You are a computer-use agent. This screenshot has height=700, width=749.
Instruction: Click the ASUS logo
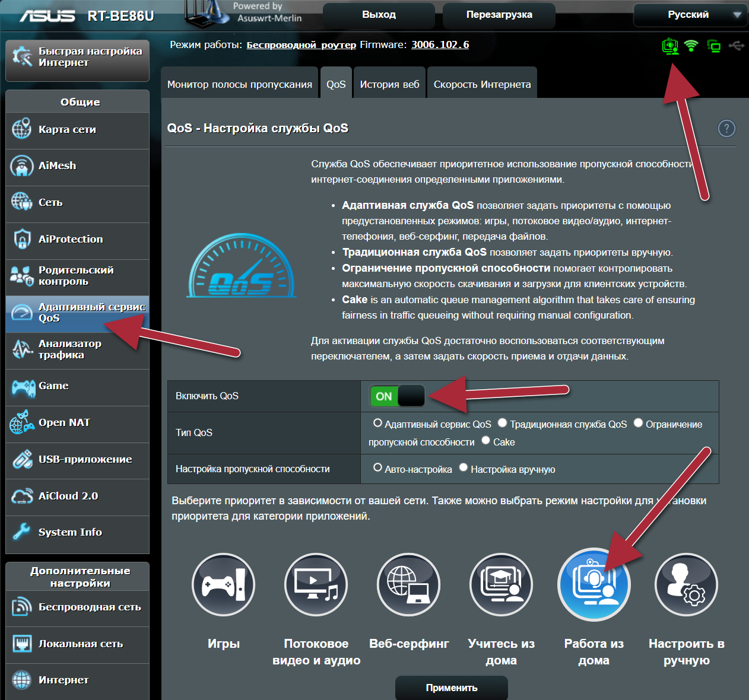pyautogui.click(x=48, y=15)
